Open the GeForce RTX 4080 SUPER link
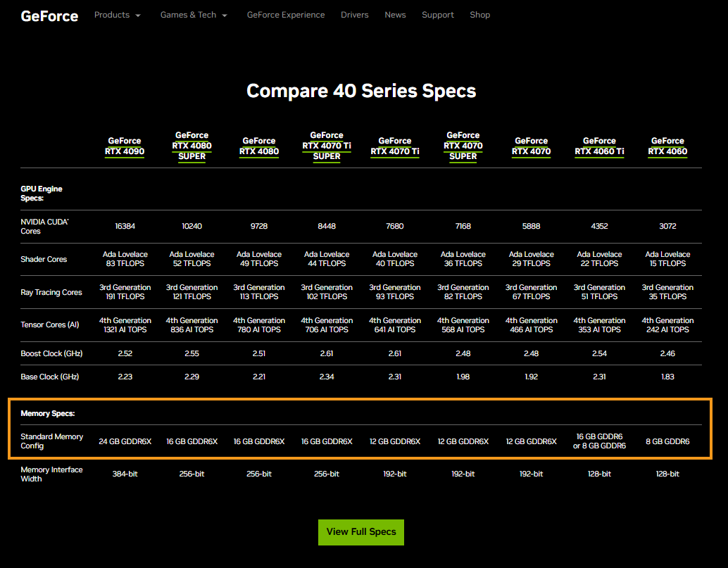This screenshot has width=728, height=568. coord(192,146)
